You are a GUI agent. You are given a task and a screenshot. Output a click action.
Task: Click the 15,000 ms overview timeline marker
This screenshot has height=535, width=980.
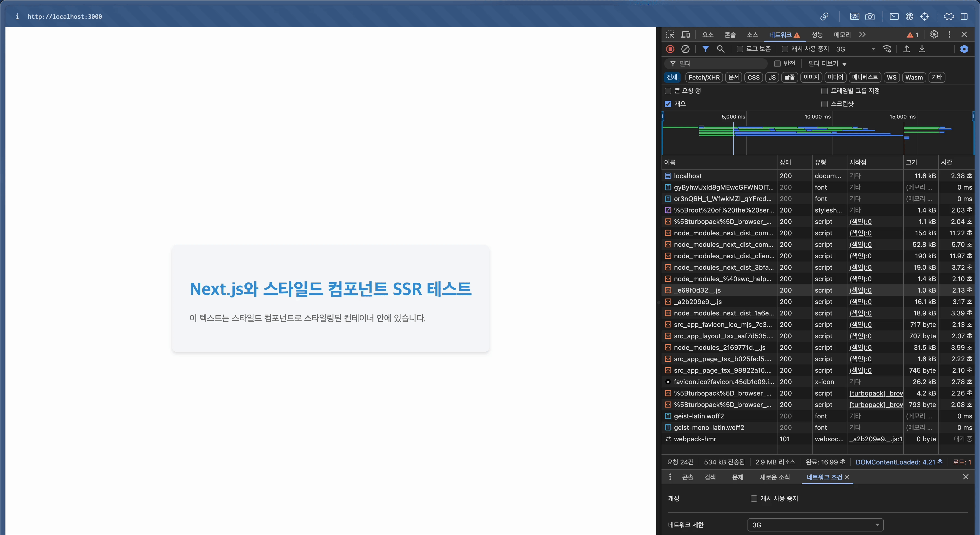902,117
